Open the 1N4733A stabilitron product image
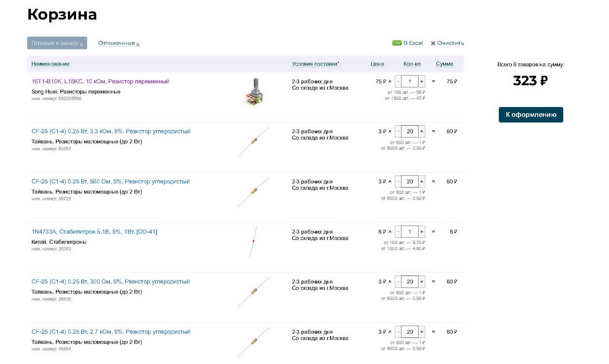 (x=253, y=242)
